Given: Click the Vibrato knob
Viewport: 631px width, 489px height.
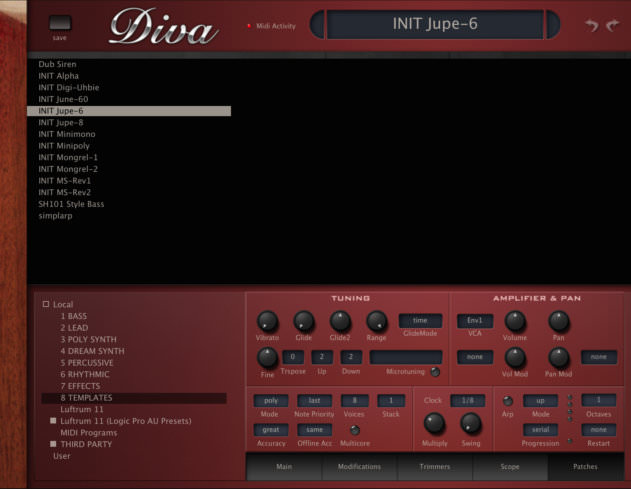Looking at the screenshot, I should [267, 321].
